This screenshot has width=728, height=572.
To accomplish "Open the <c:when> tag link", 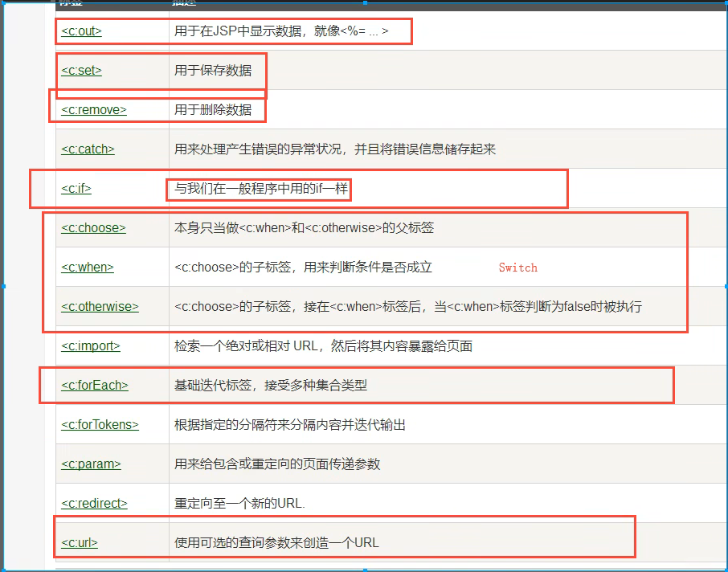I will [88, 268].
